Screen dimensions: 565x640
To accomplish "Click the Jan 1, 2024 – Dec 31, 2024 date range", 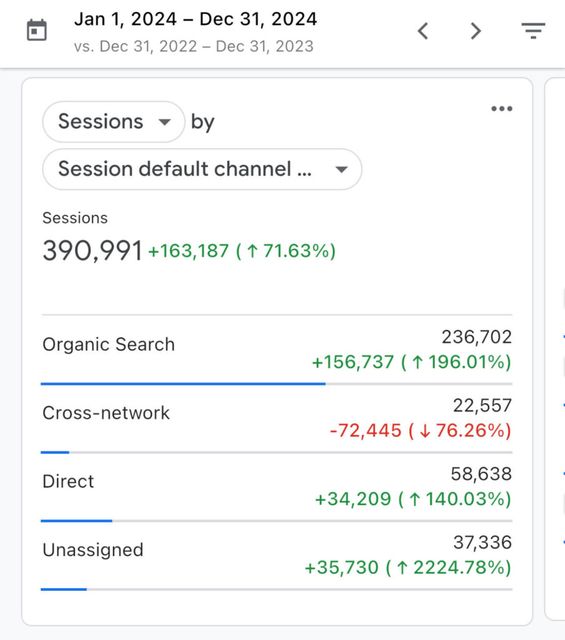I will 196,19.
